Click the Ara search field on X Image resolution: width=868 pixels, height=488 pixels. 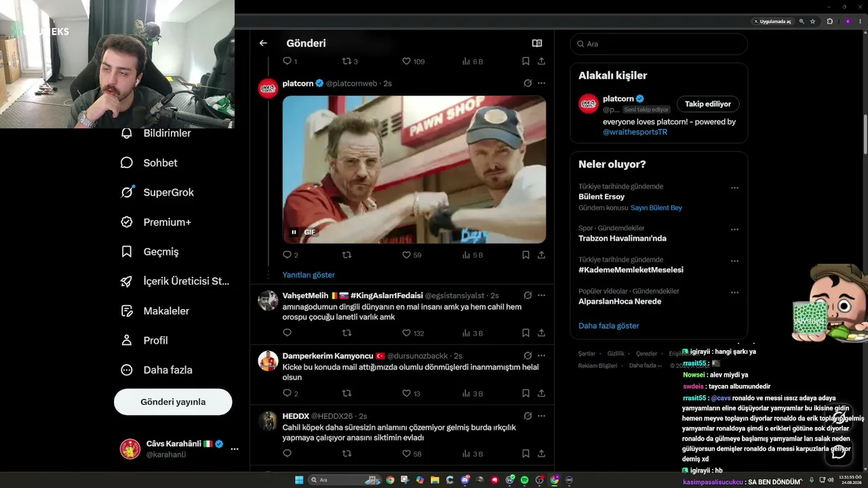[658, 44]
